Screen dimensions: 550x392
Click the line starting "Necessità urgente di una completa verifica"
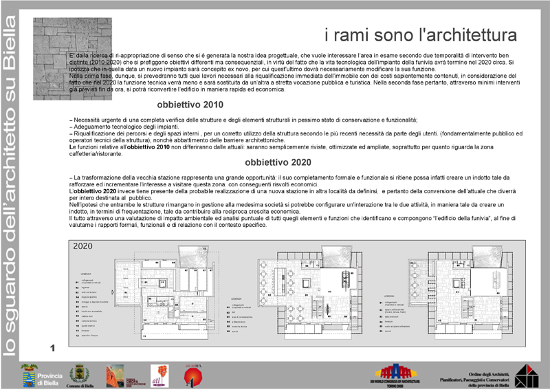click(x=244, y=120)
